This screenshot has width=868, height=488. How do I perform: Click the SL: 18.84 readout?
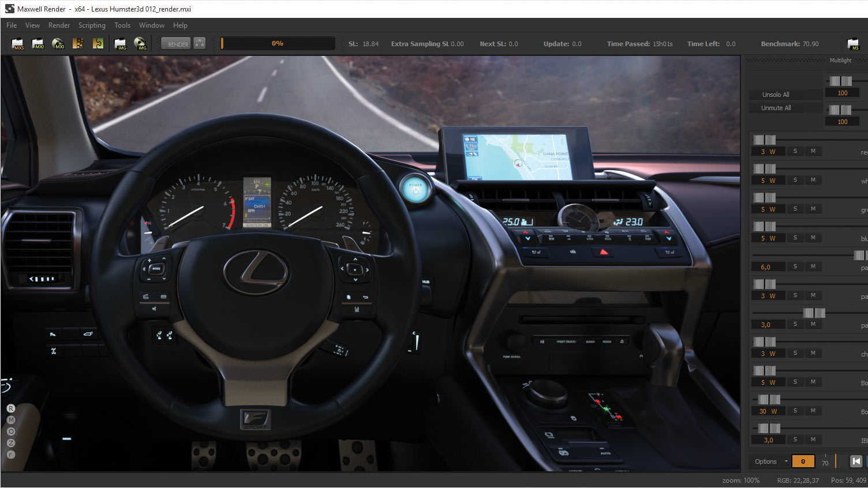[364, 44]
